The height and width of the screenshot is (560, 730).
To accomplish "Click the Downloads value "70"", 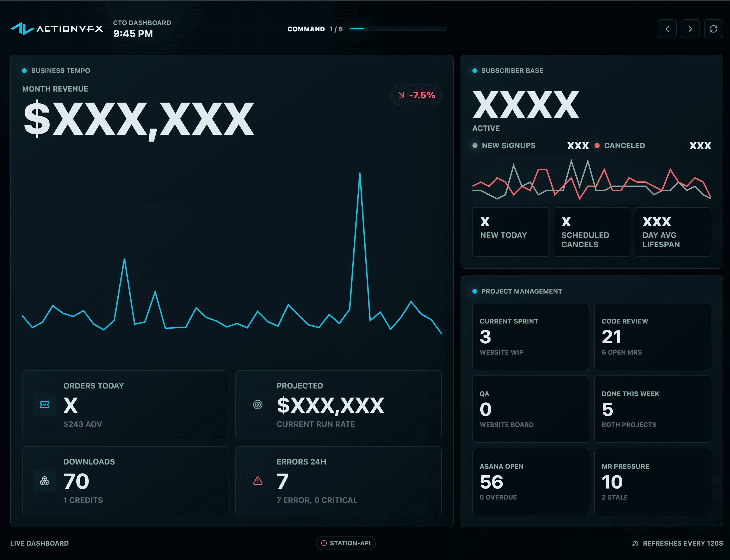I will [76, 481].
